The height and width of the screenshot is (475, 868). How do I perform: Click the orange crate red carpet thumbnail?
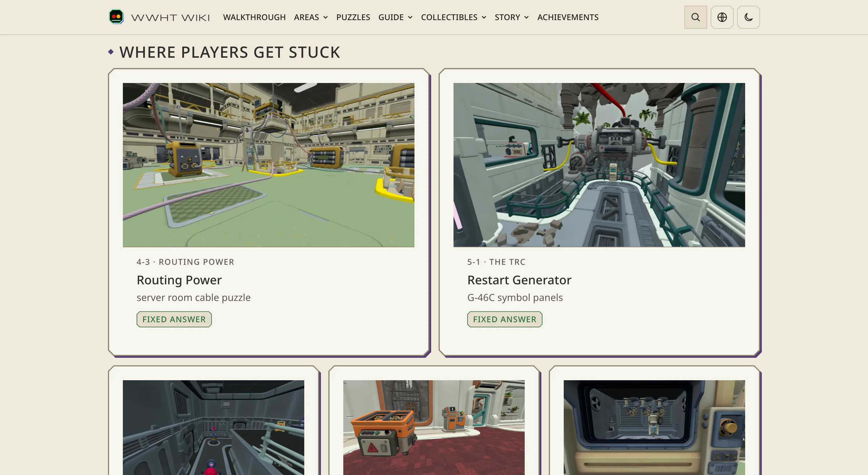click(434, 427)
